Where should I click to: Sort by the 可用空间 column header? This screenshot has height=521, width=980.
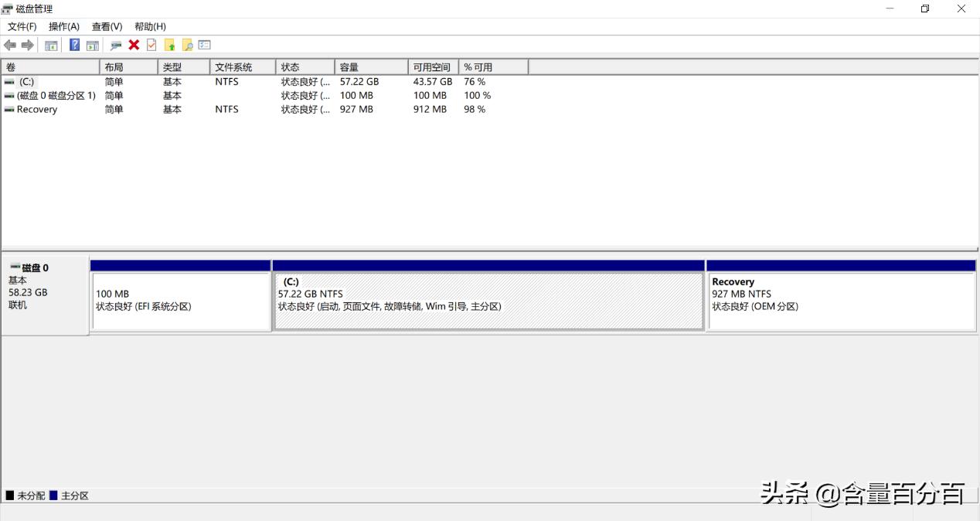pos(434,67)
